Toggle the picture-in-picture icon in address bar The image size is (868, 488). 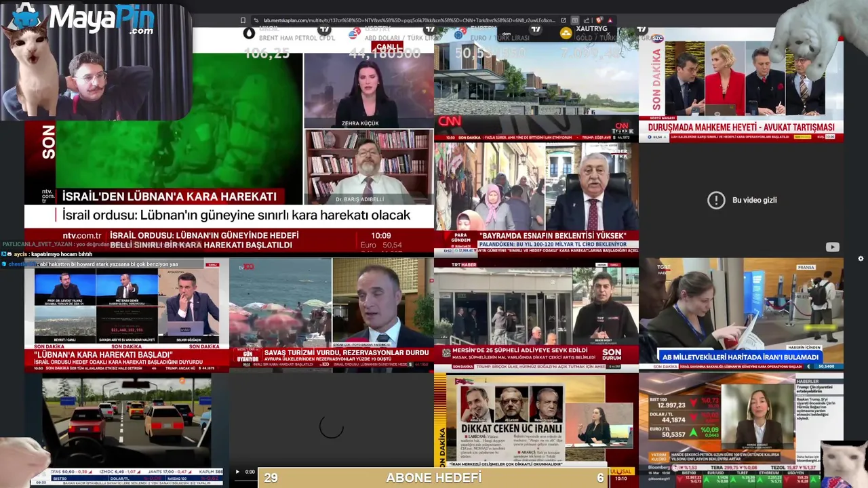coord(575,20)
